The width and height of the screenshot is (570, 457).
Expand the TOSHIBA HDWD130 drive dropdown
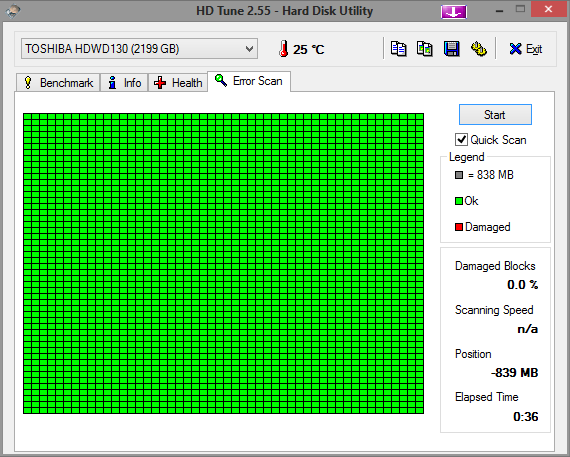139,49
